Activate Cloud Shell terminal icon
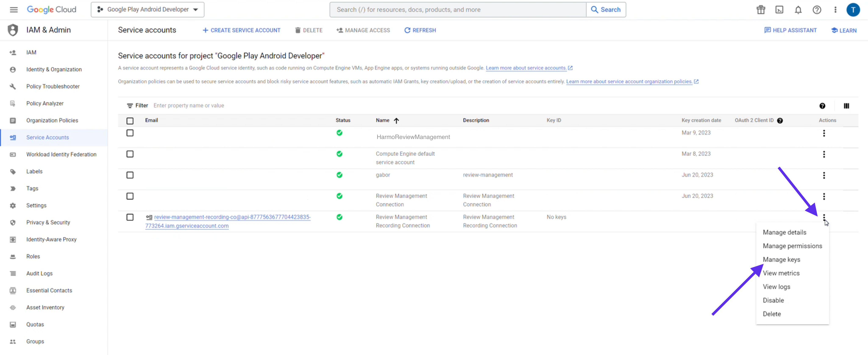 (x=779, y=10)
